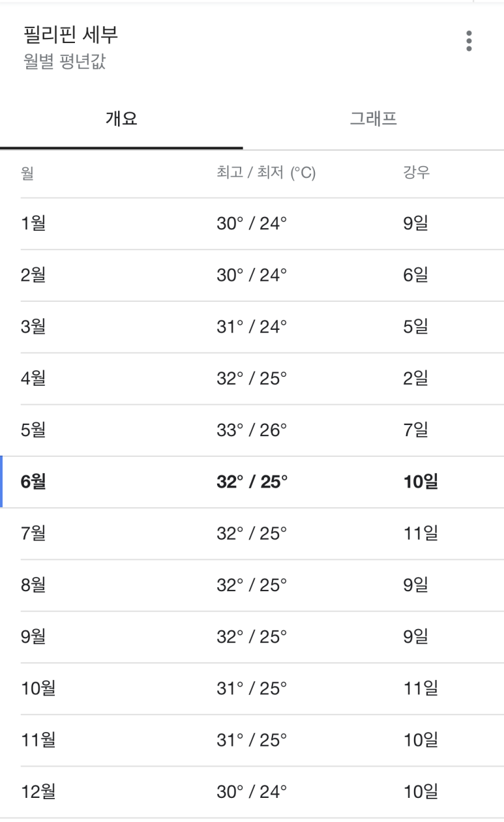Select the 2월 row

262,276
